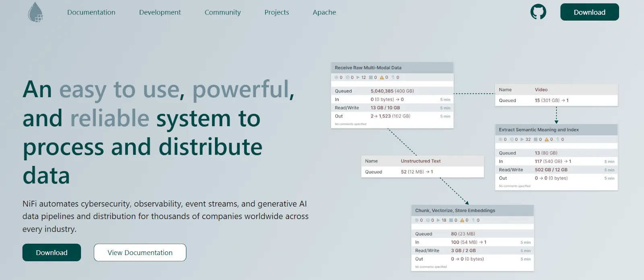The image size is (644, 280).
Task: Click the header Download button
Action: point(590,12)
